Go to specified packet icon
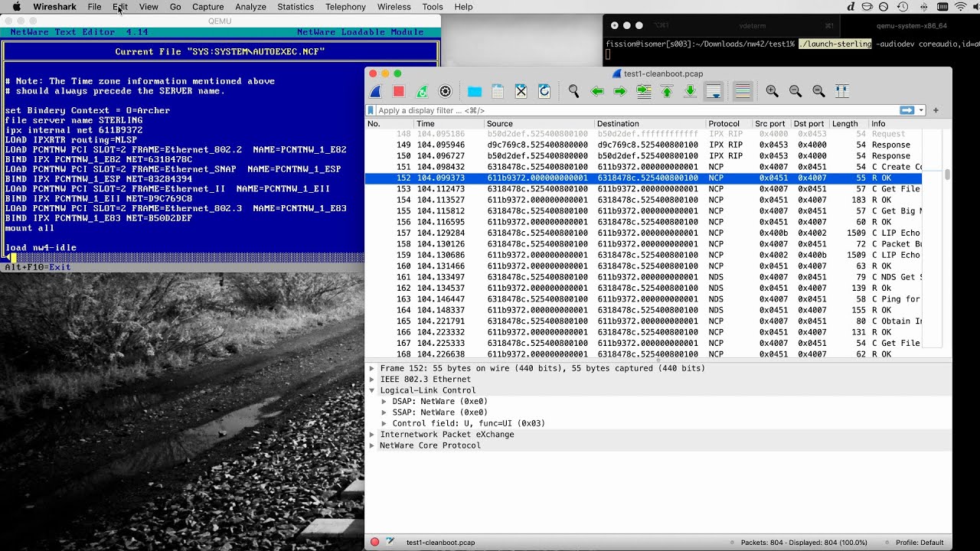Image resolution: width=980 pixels, height=551 pixels. (644, 91)
